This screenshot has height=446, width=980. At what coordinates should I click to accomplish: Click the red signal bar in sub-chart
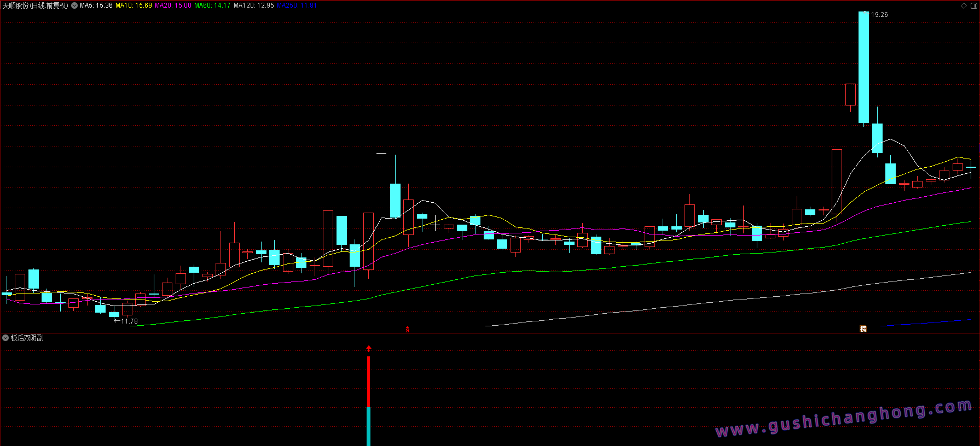(x=368, y=382)
